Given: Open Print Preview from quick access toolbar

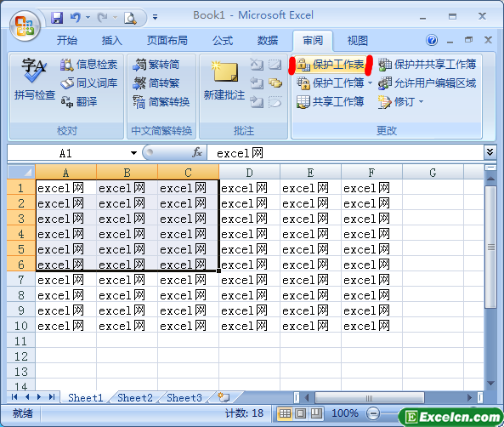Looking at the screenshot, I should pos(130,18).
